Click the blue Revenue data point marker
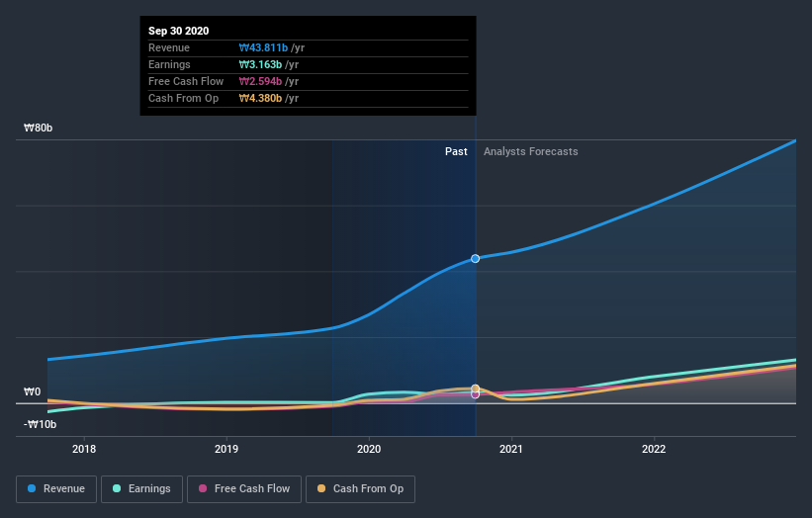The height and width of the screenshot is (518, 812). point(475,258)
